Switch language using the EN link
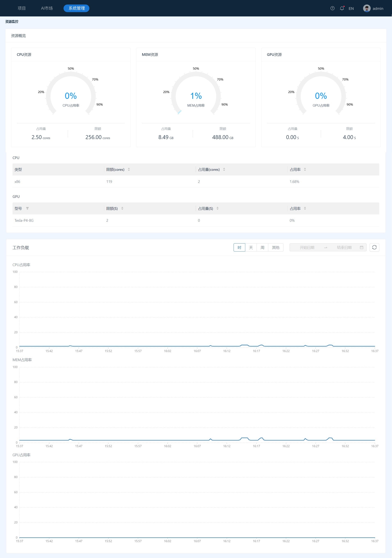The width and height of the screenshot is (392, 558). pos(351,8)
